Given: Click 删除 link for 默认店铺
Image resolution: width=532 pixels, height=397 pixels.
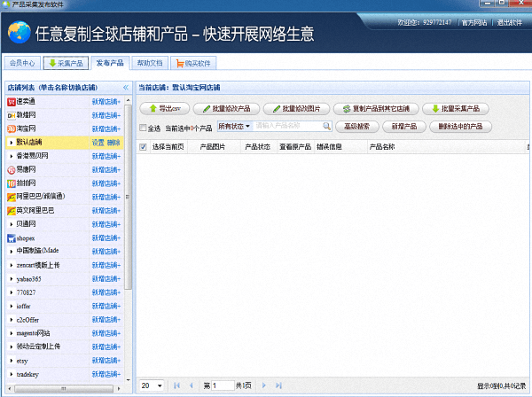Looking at the screenshot, I should click(x=113, y=143).
